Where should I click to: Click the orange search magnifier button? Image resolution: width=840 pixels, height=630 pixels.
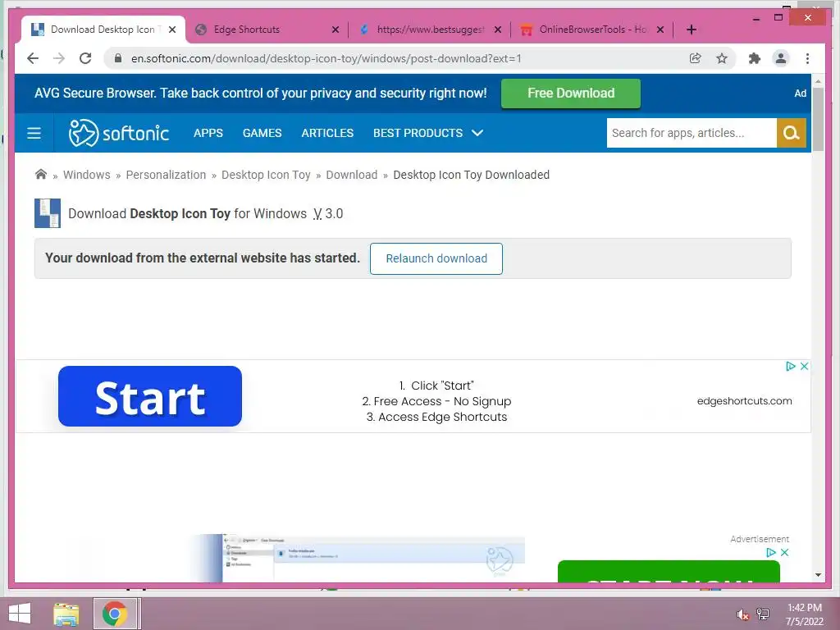pos(792,133)
